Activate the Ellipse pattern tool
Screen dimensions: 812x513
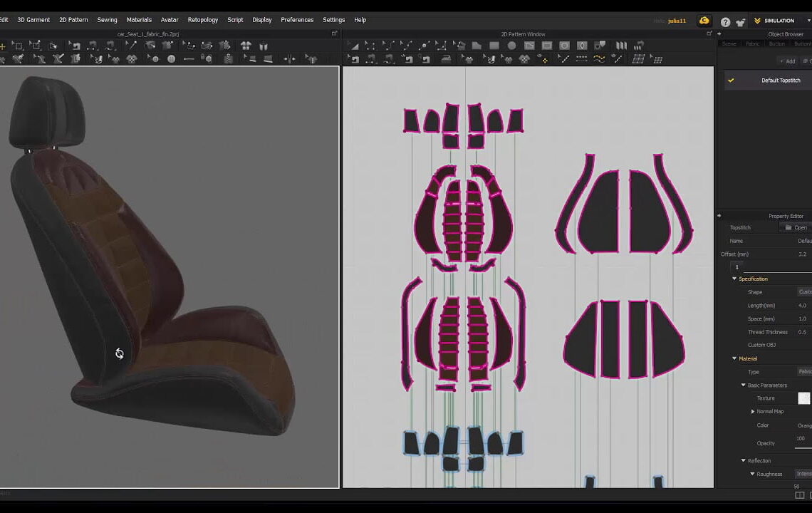(511, 46)
